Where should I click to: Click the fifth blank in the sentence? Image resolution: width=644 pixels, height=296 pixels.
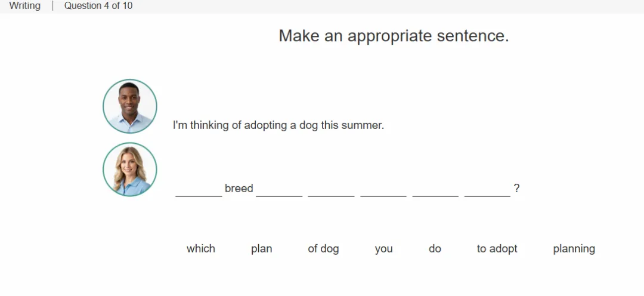436,190
